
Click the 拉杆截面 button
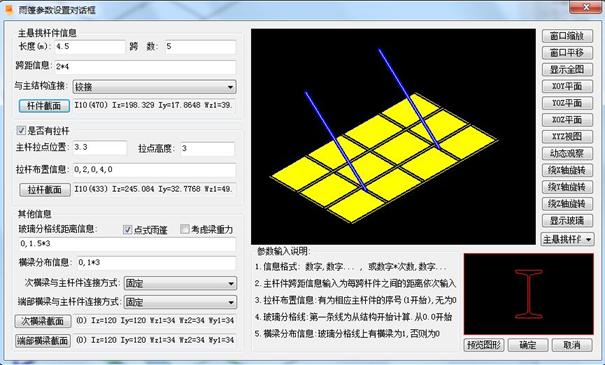pyautogui.click(x=45, y=189)
